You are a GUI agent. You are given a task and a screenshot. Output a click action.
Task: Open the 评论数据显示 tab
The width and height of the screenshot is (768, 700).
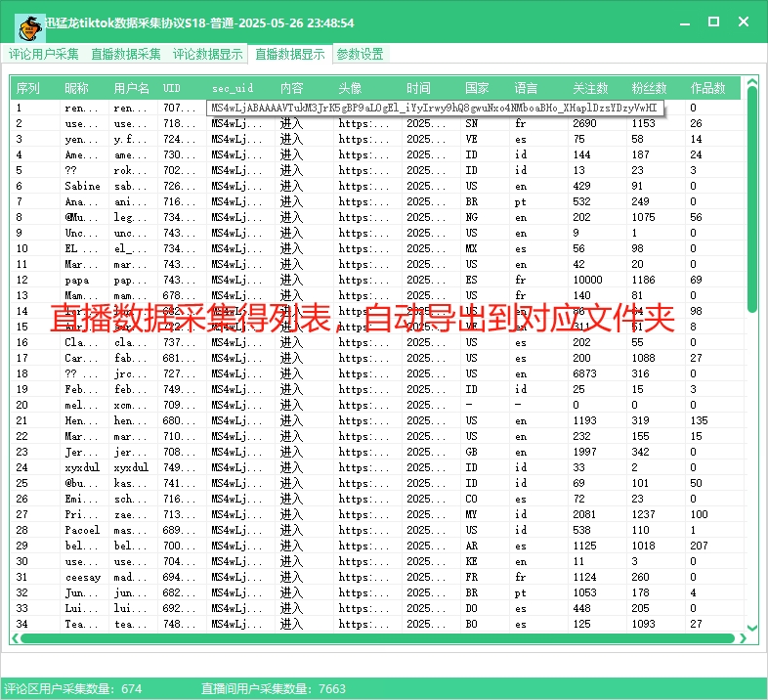[208, 54]
